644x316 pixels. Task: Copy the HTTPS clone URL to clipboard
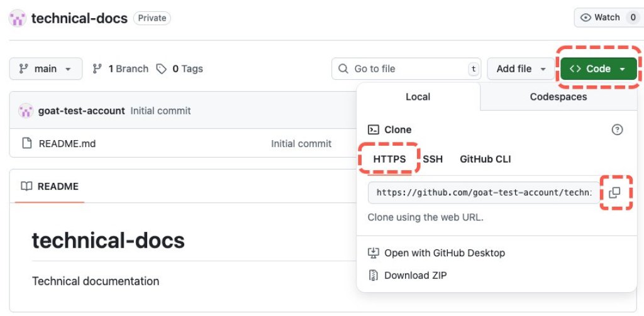tap(614, 192)
